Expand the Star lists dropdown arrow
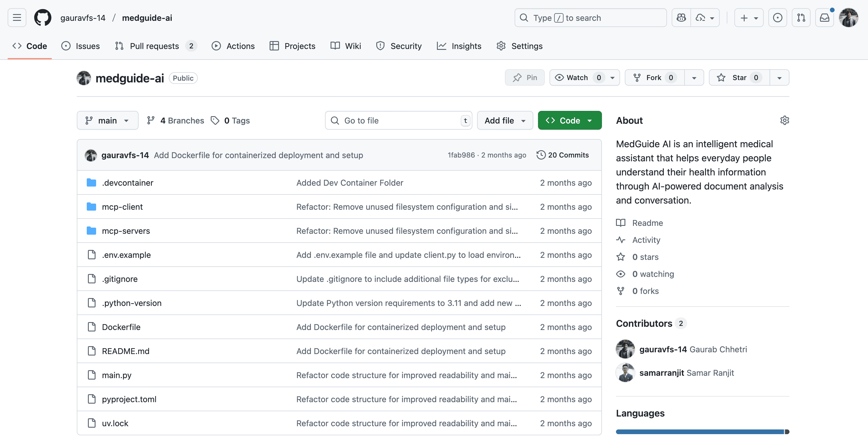Image resolution: width=868 pixels, height=440 pixels. tap(780, 77)
